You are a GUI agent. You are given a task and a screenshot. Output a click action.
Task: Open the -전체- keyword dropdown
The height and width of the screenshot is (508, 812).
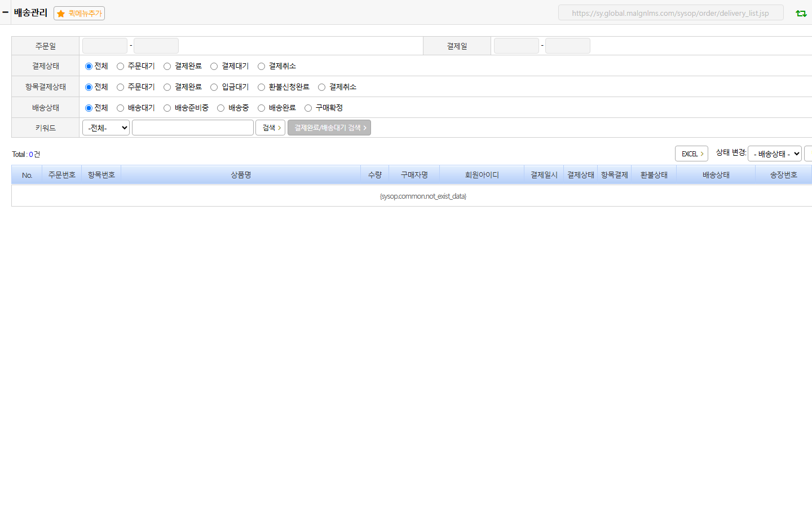106,128
